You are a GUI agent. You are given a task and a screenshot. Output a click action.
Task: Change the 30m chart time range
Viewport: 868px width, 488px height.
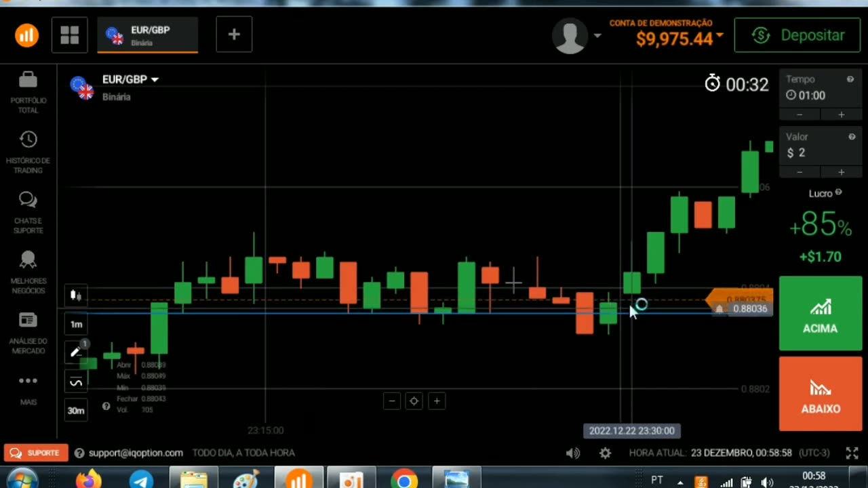76,410
